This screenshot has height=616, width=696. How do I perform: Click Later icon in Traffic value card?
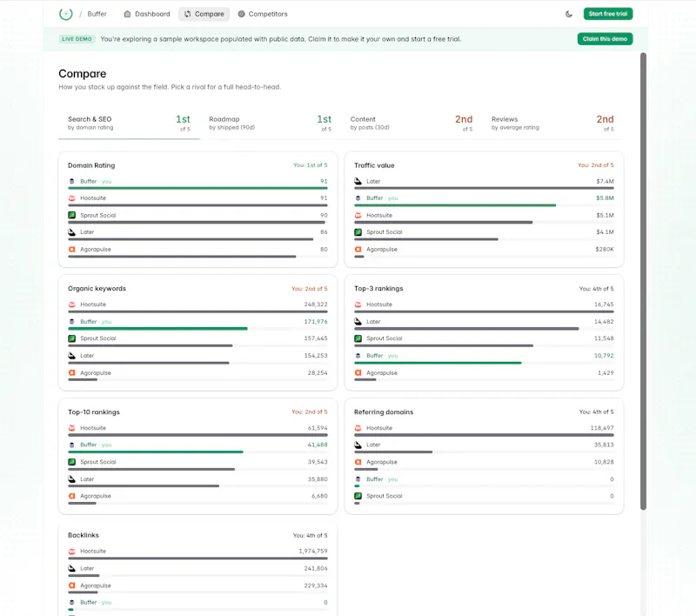[x=358, y=181]
